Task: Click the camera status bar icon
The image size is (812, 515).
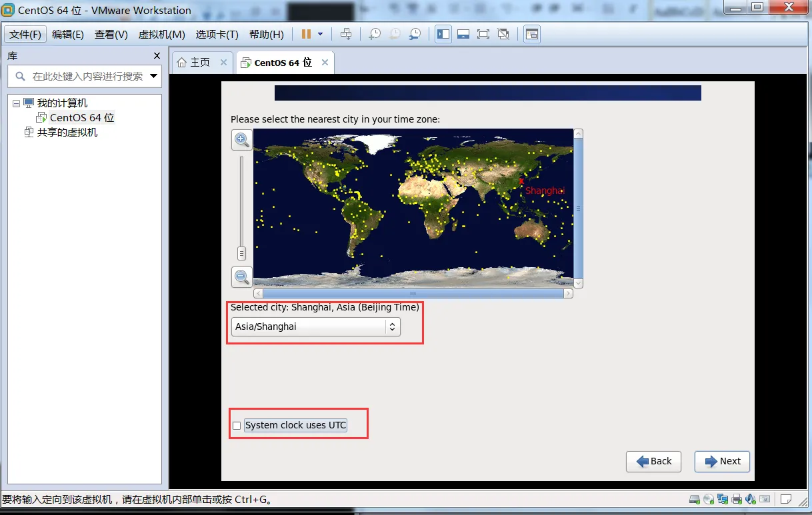Action: [765, 499]
